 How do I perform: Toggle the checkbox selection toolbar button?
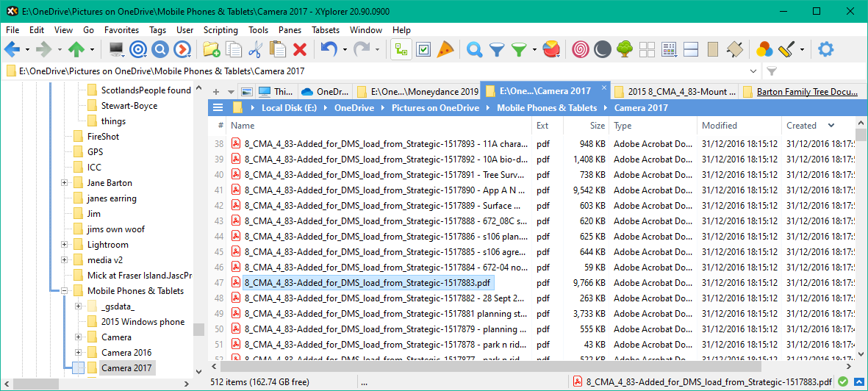point(423,49)
